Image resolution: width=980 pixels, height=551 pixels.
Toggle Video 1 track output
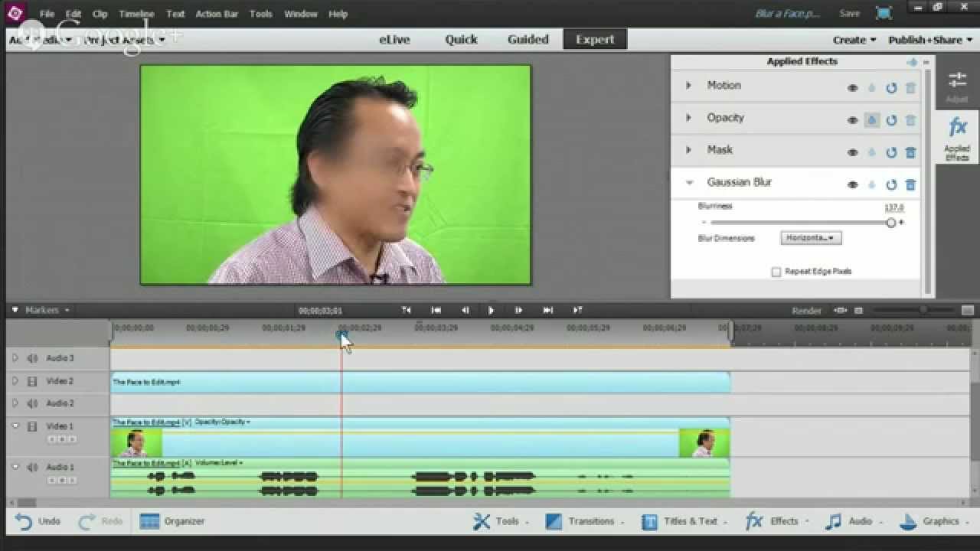32,426
